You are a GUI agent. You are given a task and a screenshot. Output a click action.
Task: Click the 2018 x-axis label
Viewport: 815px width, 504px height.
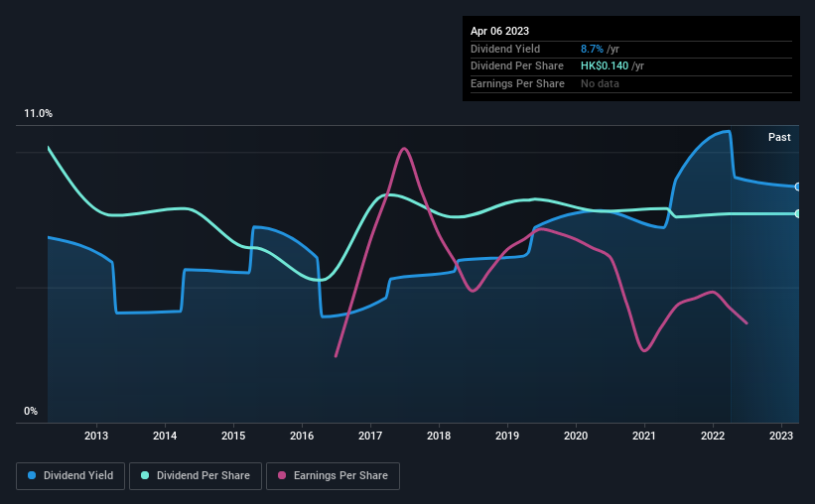pyautogui.click(x=439, y=436)
